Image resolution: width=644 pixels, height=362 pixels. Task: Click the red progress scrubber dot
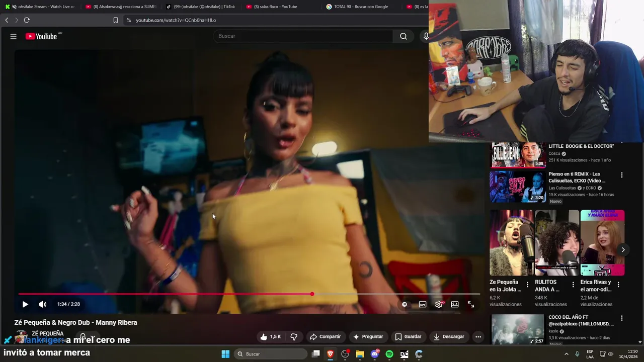coord(312,294)
